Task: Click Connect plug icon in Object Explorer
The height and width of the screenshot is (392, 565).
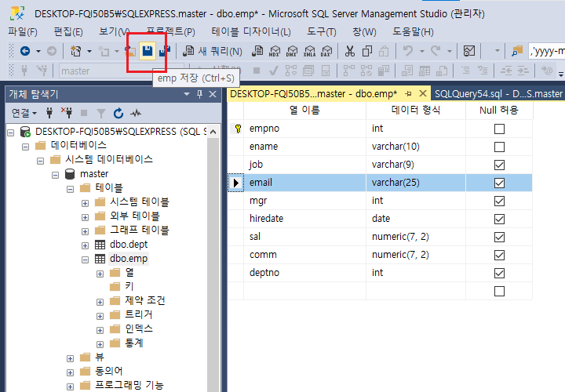Action: 49,114
